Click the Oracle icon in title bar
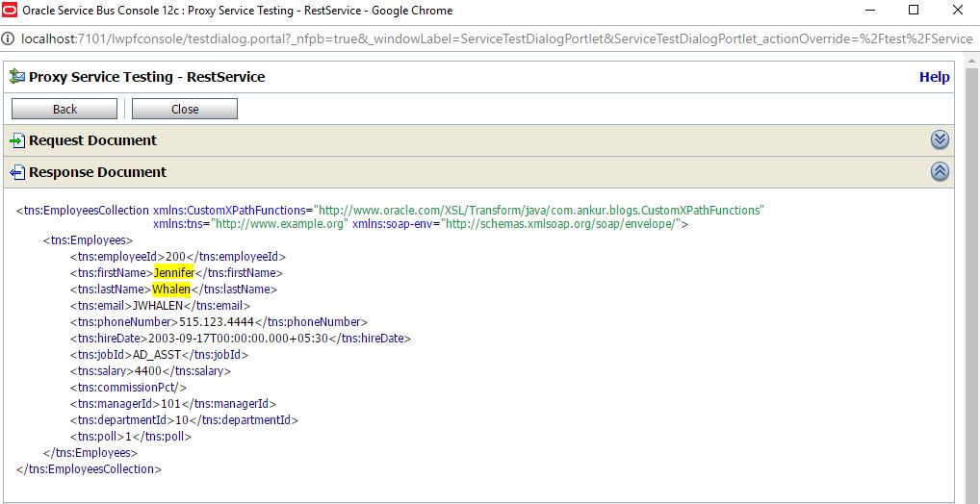Screen dimensions: 980x504 [x=10, y=10]
